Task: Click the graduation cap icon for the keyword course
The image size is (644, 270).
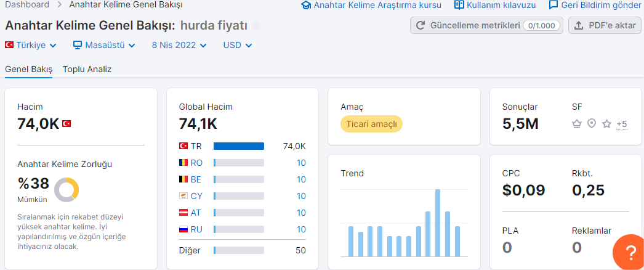Action: pos(306,6)
